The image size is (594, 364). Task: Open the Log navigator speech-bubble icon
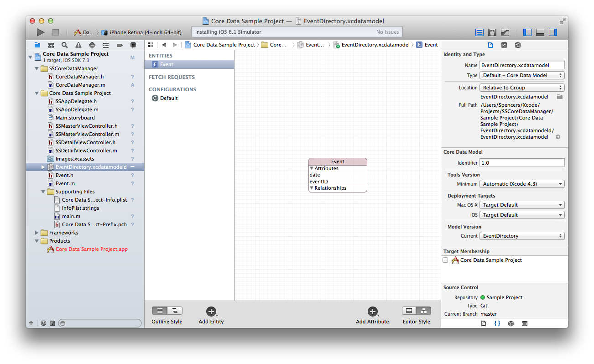(133, 45)
